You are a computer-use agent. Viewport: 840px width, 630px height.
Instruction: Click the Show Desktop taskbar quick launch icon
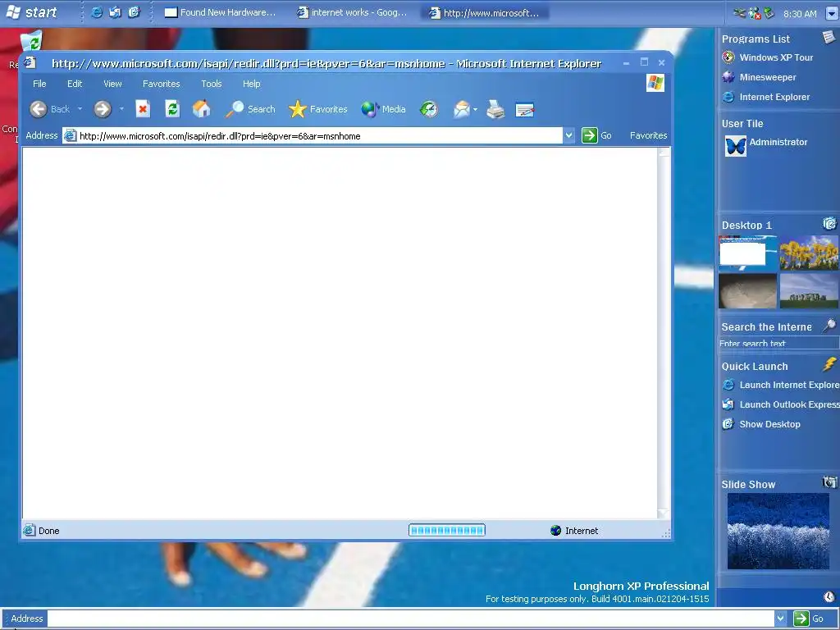[134, 12]
